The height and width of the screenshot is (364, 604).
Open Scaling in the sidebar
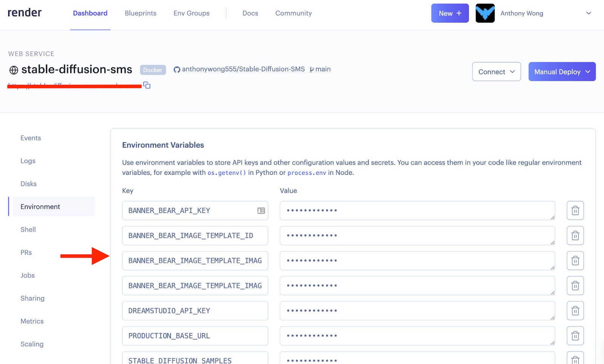pos(32,344)
